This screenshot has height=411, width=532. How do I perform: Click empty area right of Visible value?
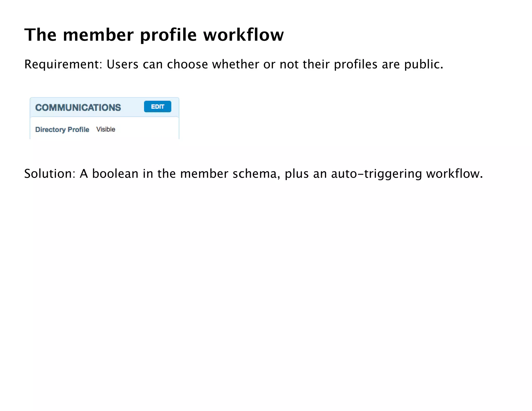click(x=145, y=129)
